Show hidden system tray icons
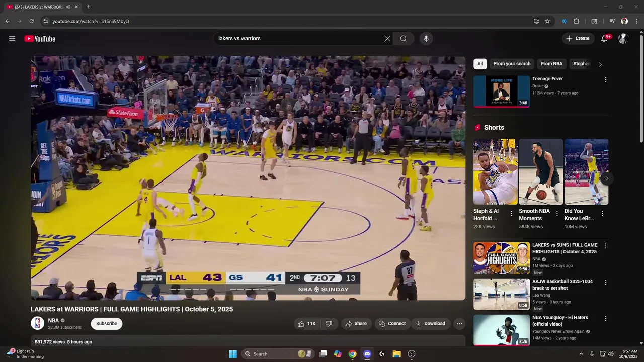 [x=581, y=354]
